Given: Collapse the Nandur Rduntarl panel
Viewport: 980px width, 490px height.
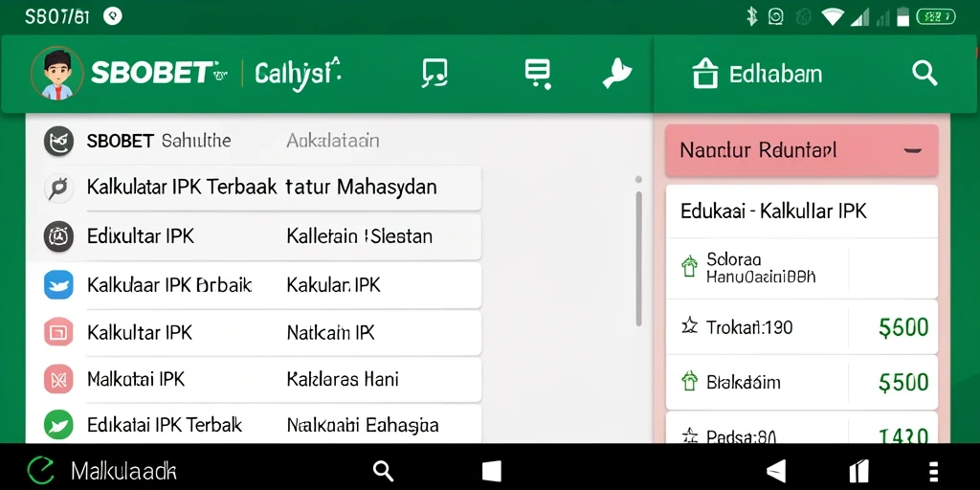Looking at the screenshot, I should tap(913, 150).
